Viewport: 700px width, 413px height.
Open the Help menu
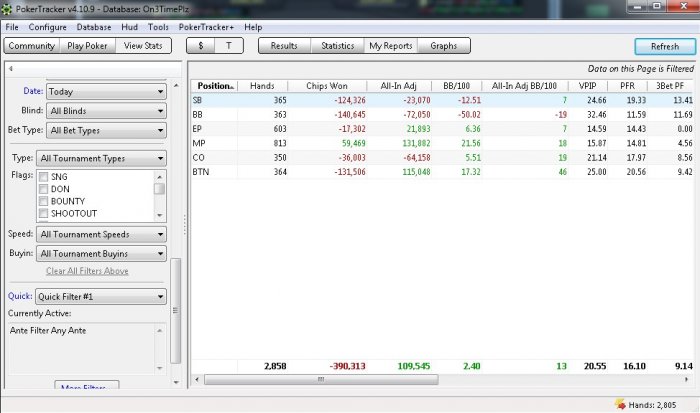(253, 27)
